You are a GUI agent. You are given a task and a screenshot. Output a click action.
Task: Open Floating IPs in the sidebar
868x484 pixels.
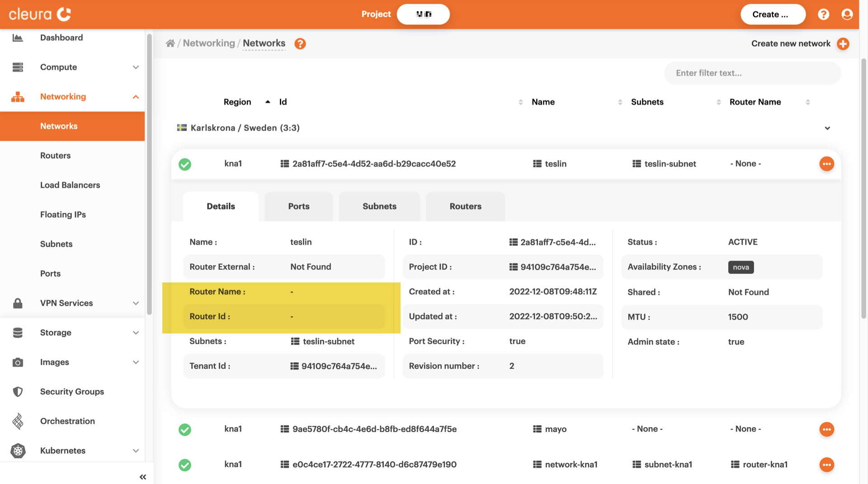pos(63,215)
